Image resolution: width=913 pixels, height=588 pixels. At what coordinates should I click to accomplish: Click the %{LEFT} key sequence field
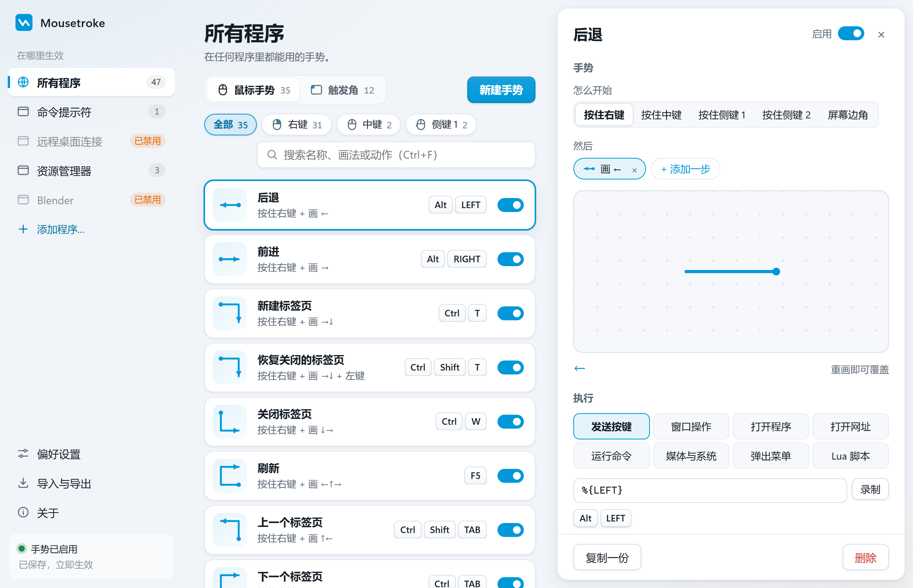710,490
